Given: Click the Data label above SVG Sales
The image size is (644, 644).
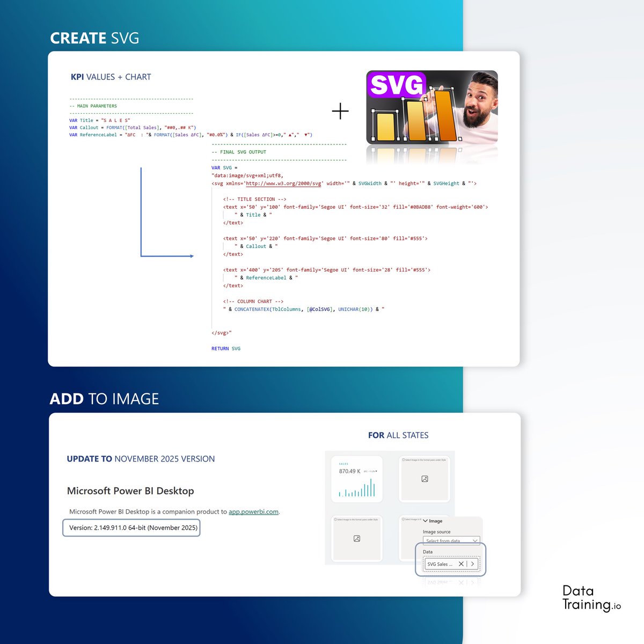Looking at the screenshot, I should 428,552.
